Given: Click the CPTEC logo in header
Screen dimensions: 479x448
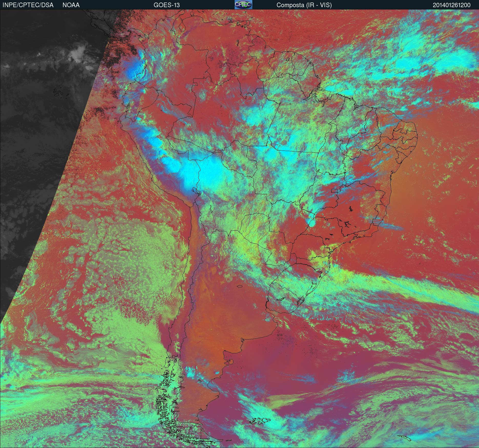Looking at the screenshot, I should click(x=243, y=5).
